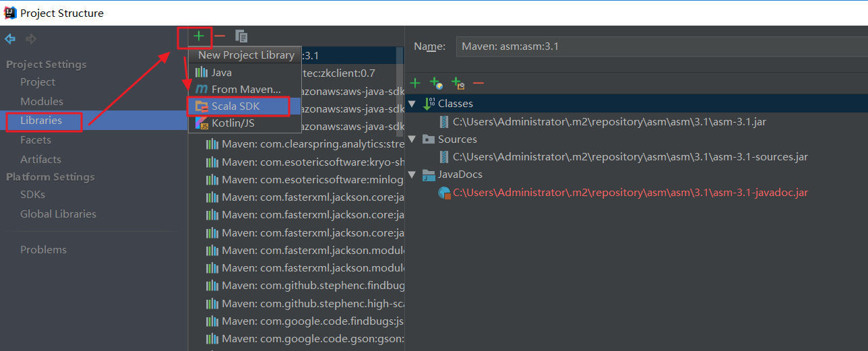Focus the library Name input field
The image size is (868, 351).
tap(661, 46)
